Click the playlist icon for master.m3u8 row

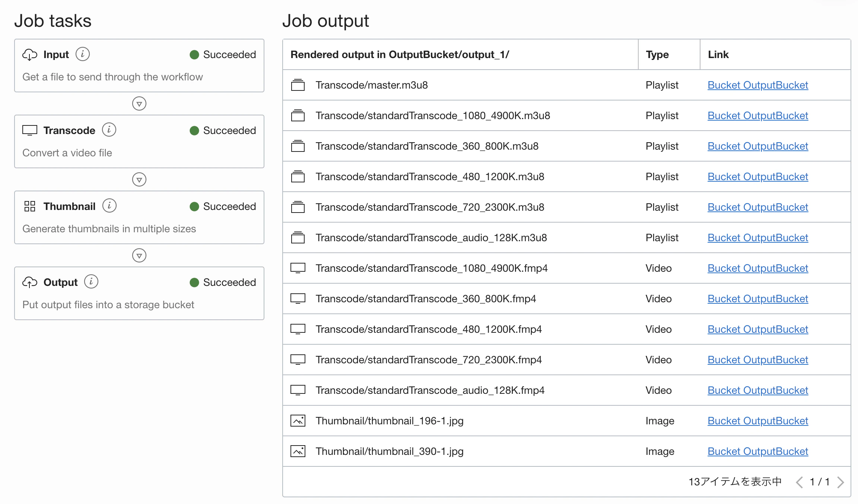298,85
